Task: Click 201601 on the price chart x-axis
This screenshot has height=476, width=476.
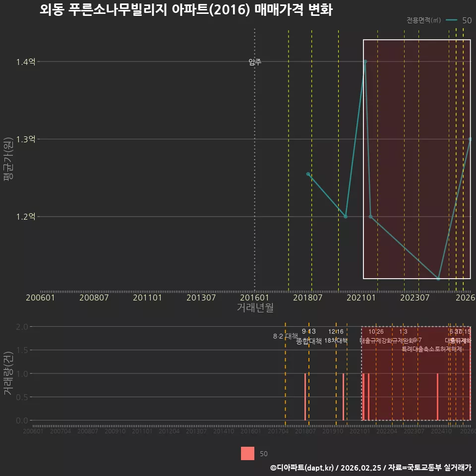Action: 254,297
